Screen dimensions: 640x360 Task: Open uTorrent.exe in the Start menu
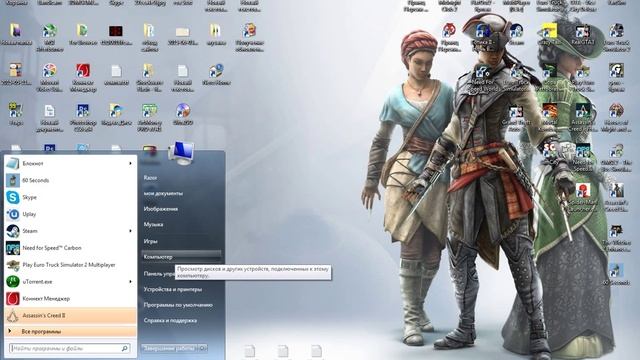point(70,282)
